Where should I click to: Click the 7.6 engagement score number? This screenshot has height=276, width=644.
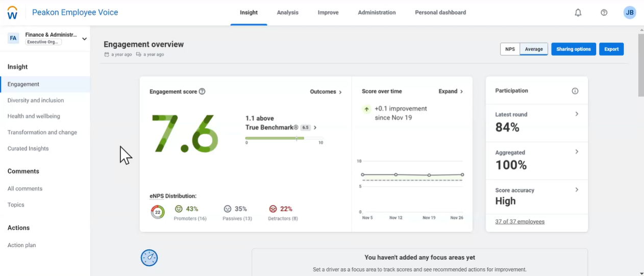[x=186, y=134]
